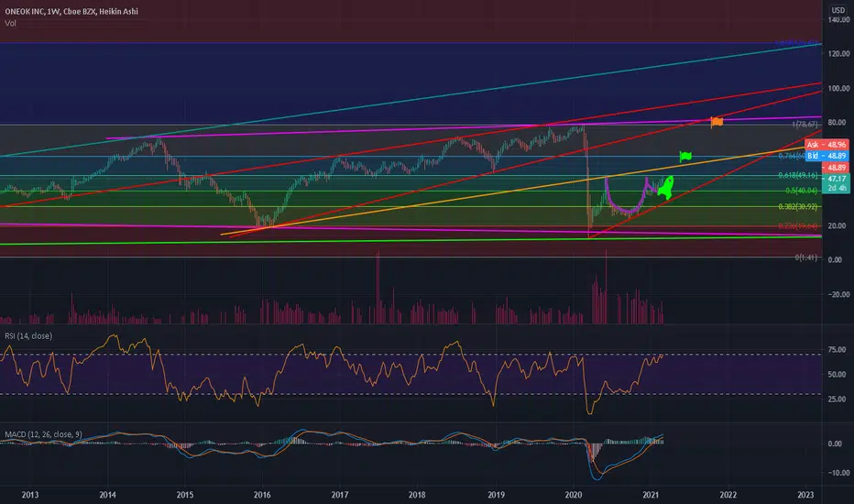This screenshot has height=504, width=854.
Task: Click the 0.236(19.64) Fibonacci level label
Action: (x=798, y=226)
